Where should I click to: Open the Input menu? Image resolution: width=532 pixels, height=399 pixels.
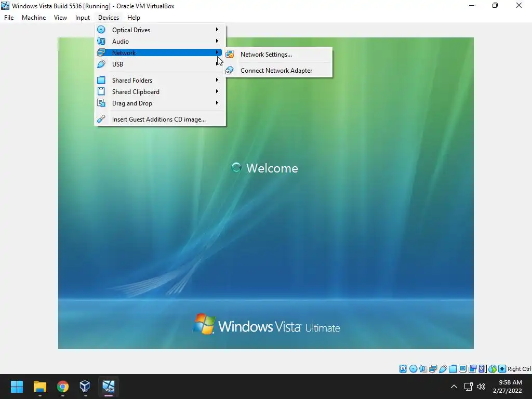click(83, 18)
